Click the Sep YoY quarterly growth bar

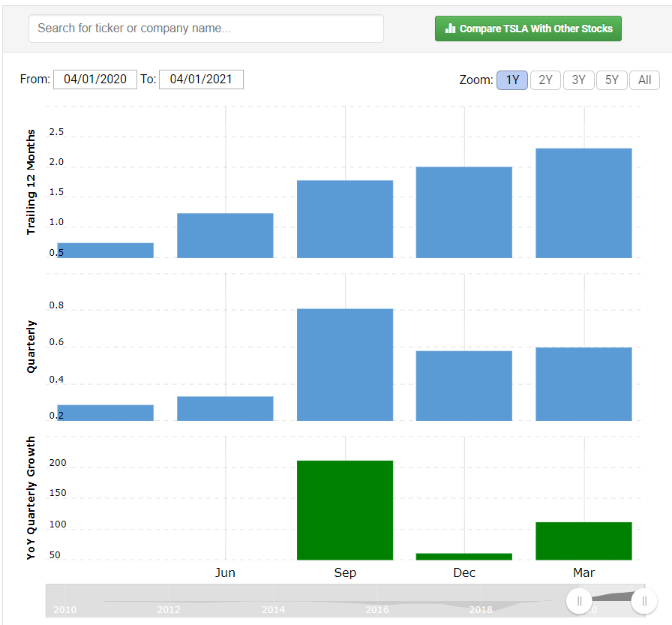(x=345, y=510)
